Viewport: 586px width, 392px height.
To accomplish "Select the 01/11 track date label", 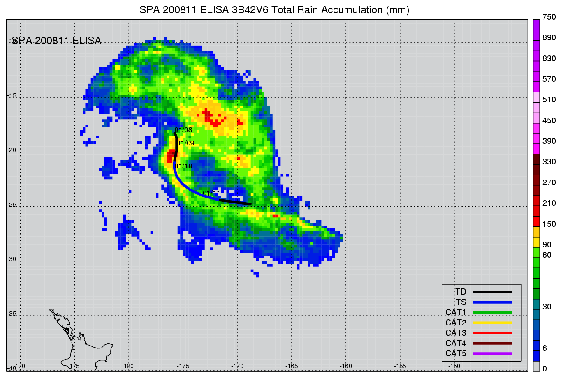I will (x=211, y=193).
